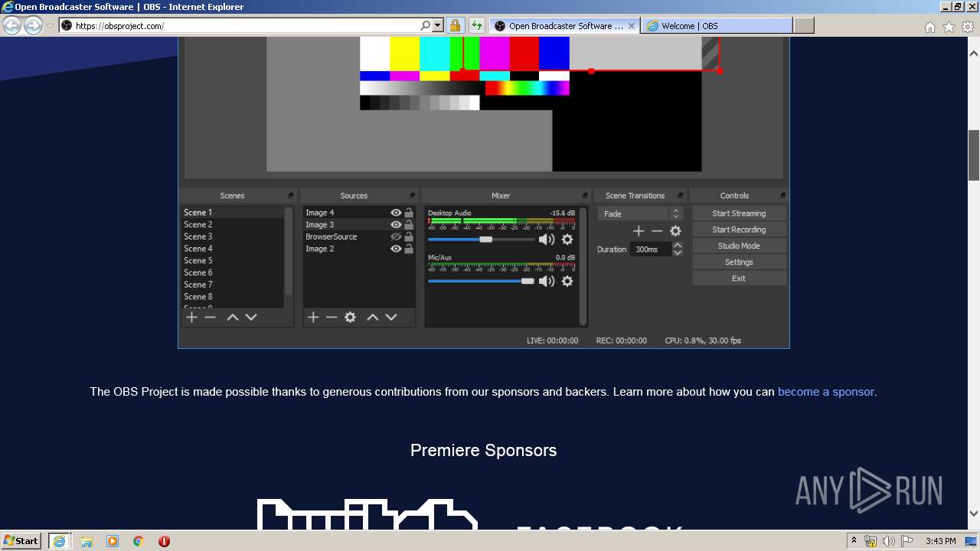Toggle lock for BrowserSource

(409, 237)
